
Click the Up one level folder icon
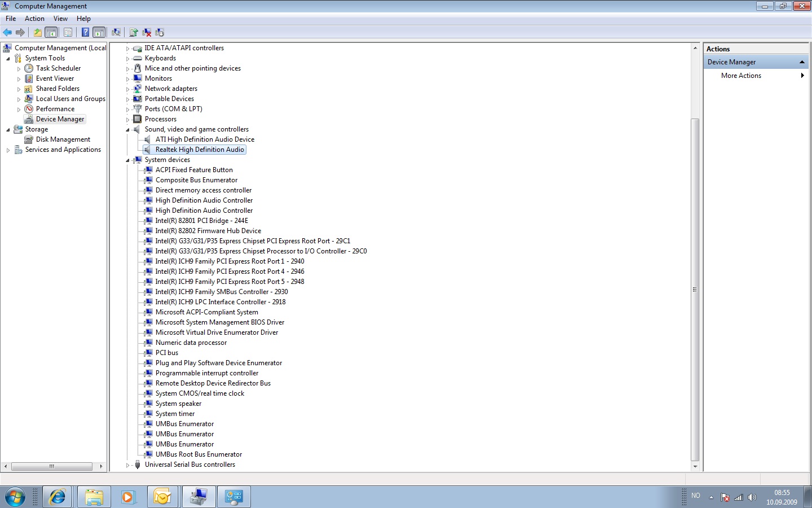pyautogui.click(x=38, y=32)
